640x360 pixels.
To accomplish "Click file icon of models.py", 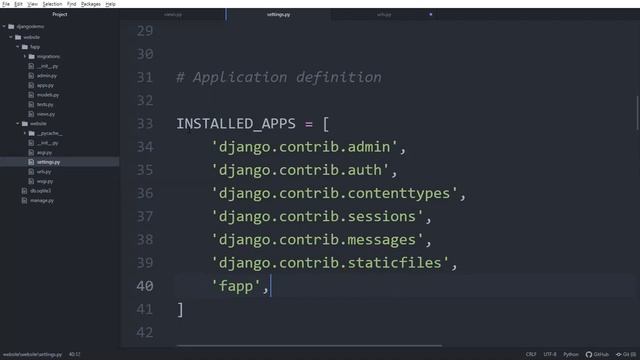I will pos(31,95).
